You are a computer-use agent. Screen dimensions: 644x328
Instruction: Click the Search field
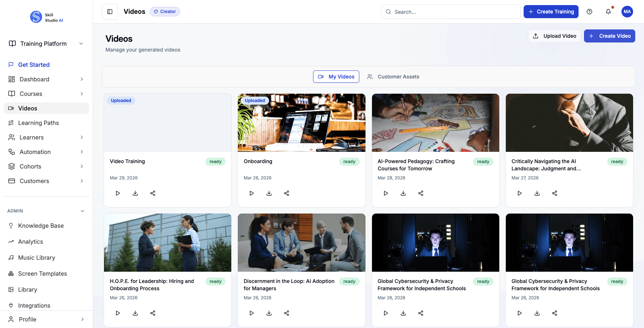pyautogui.click(x=451, y=11)
